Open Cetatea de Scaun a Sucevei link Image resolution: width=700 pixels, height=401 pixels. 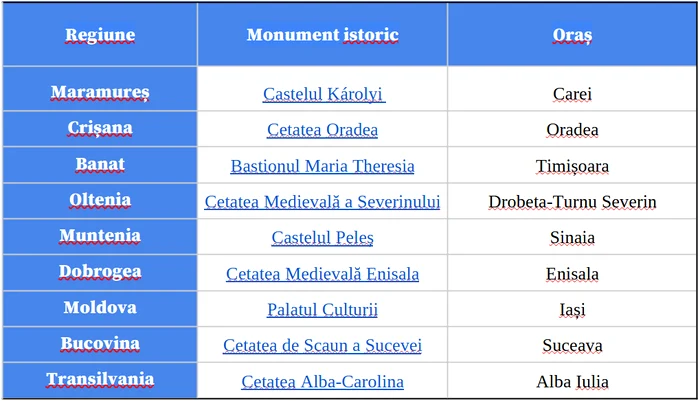(x=322, y=346)
